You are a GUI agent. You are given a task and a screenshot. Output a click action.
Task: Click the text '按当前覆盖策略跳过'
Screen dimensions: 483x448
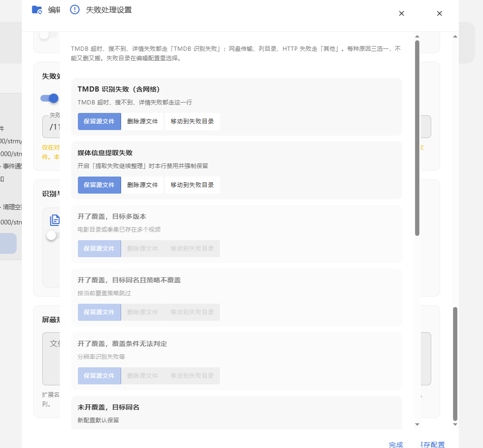click(104, 293)
